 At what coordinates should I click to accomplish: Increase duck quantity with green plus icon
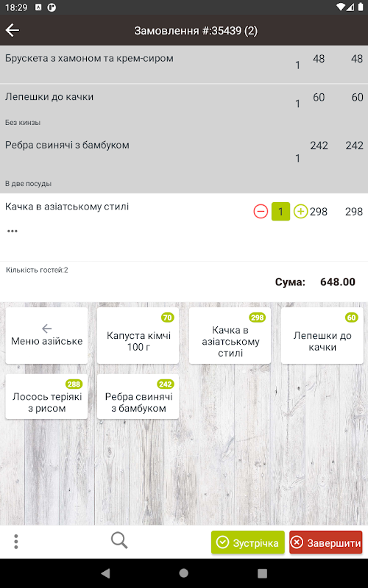[300, 212]
